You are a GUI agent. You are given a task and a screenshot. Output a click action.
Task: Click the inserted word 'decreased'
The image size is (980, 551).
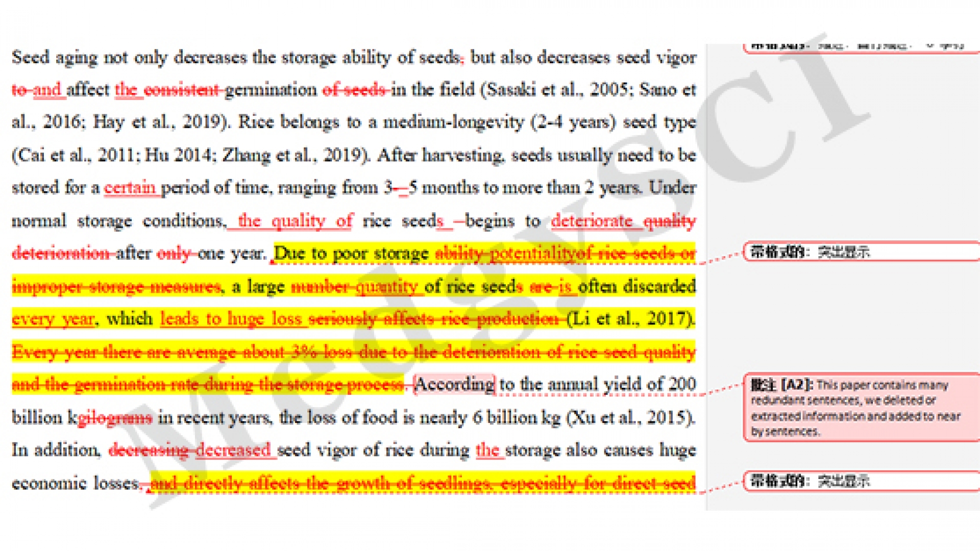233,450
